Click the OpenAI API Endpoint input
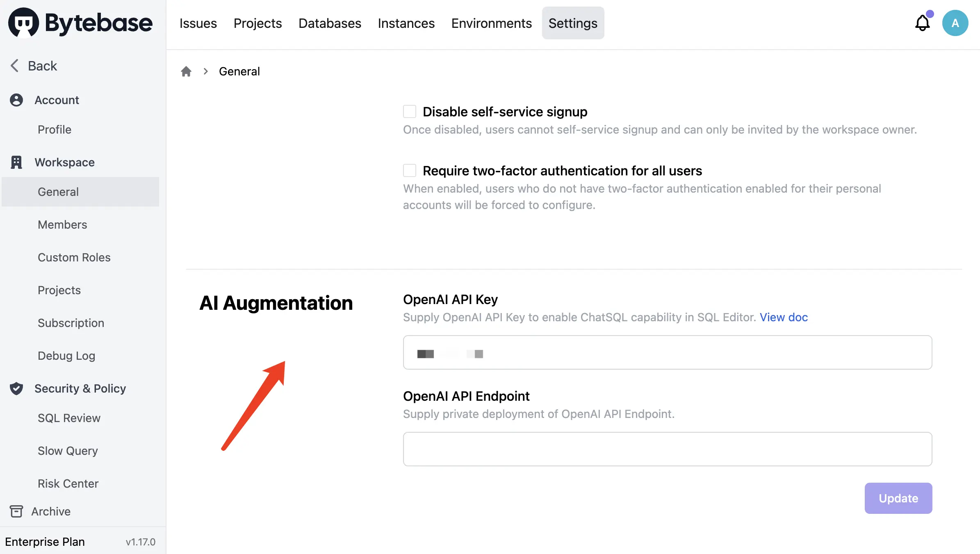The width and height of the screenshot is (980, 554). 667,449
